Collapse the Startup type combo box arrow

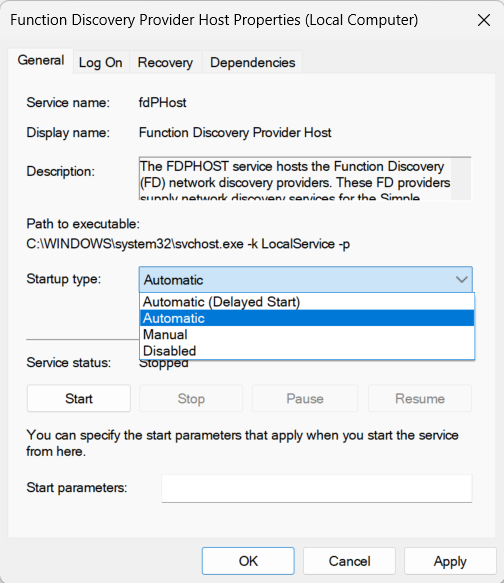461,280
